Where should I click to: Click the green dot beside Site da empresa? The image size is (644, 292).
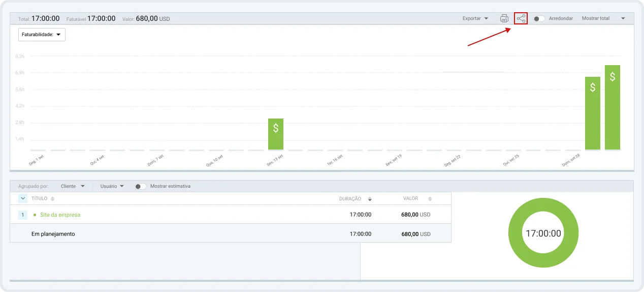click(35, 215)
